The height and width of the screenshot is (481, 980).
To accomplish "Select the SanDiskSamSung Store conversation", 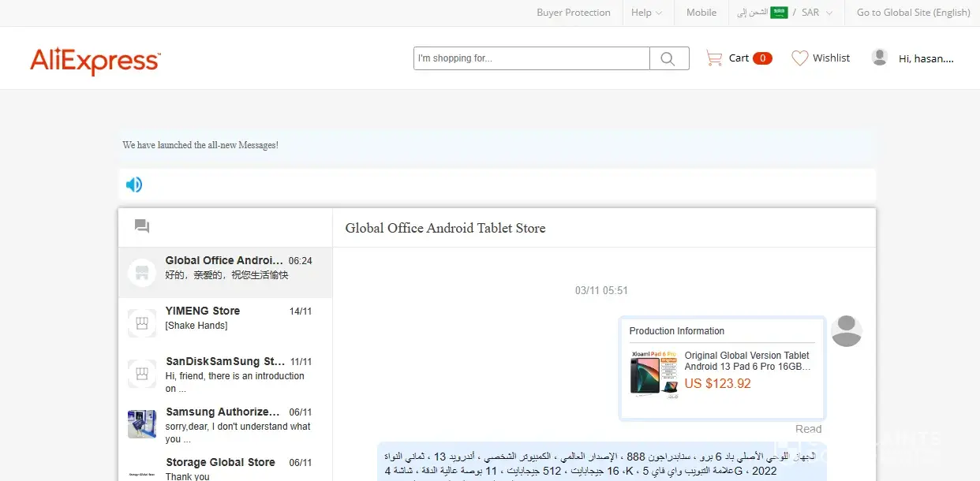I will coord(225,374).
